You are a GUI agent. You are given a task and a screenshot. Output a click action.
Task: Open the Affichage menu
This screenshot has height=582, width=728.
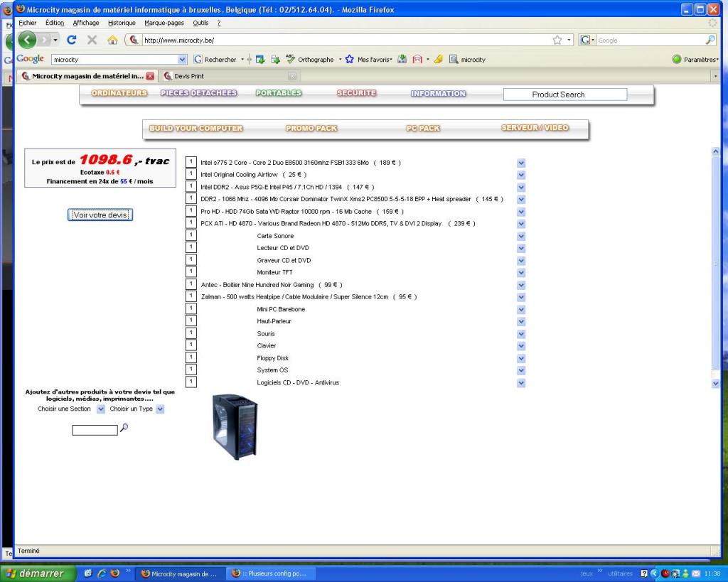pyautogui.click(x=86, y=23)
